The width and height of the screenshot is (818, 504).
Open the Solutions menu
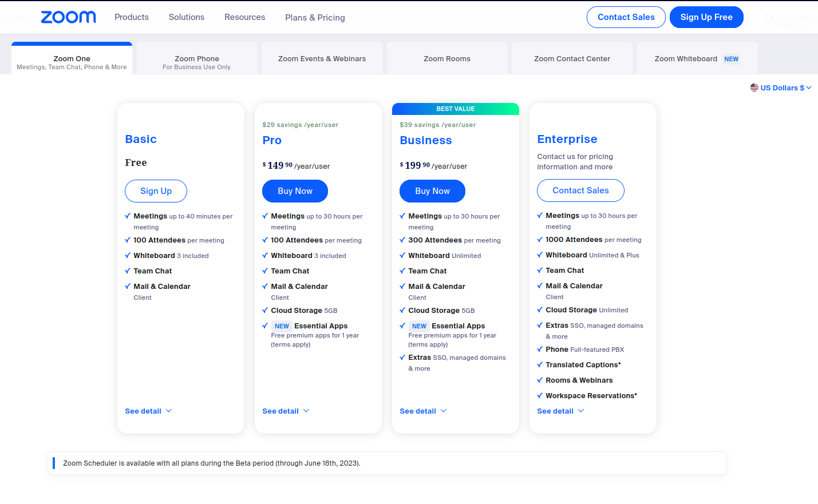point(187,17)
